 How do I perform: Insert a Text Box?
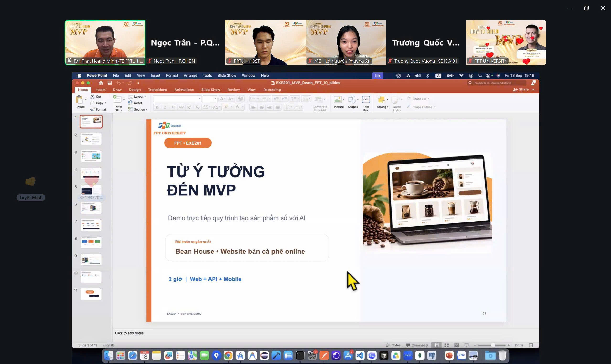[366, 104]
